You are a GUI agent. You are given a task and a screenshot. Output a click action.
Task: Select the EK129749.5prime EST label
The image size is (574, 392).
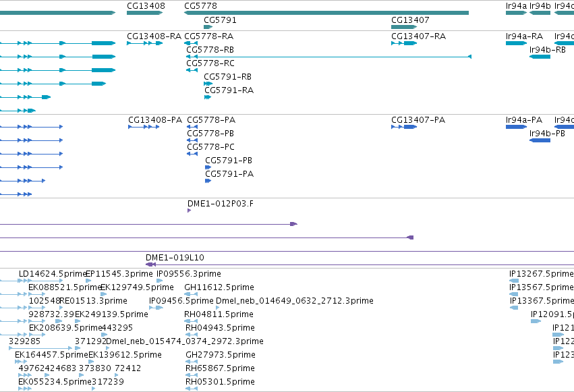pyautogui.click(x=137, y=287)
